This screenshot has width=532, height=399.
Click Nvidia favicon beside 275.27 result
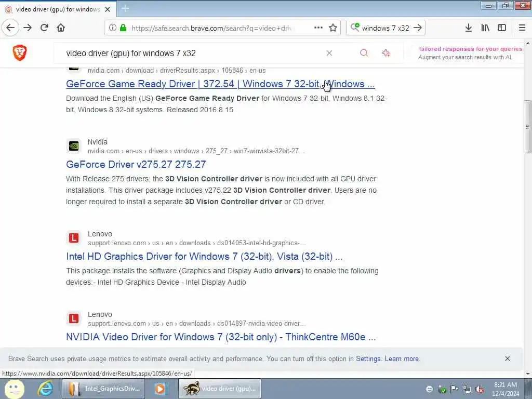pos(74,146)
